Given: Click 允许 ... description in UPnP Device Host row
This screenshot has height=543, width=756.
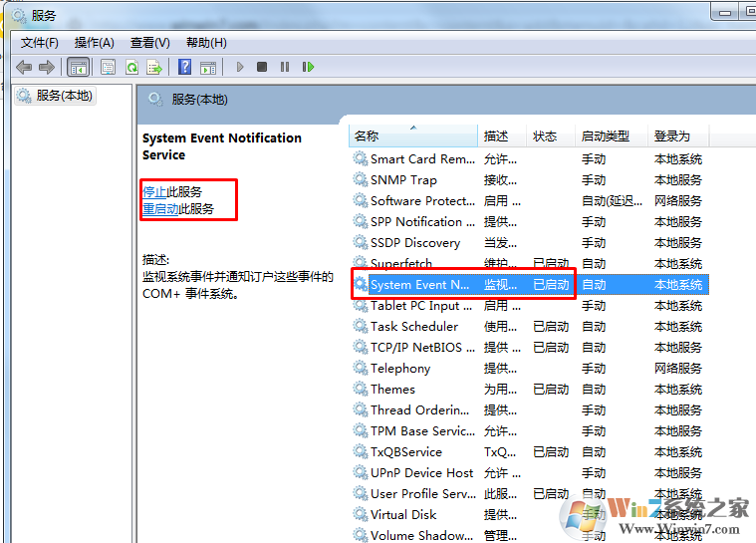Looking at the screenshot, I should pyautogui.click(x=502, y=473).
